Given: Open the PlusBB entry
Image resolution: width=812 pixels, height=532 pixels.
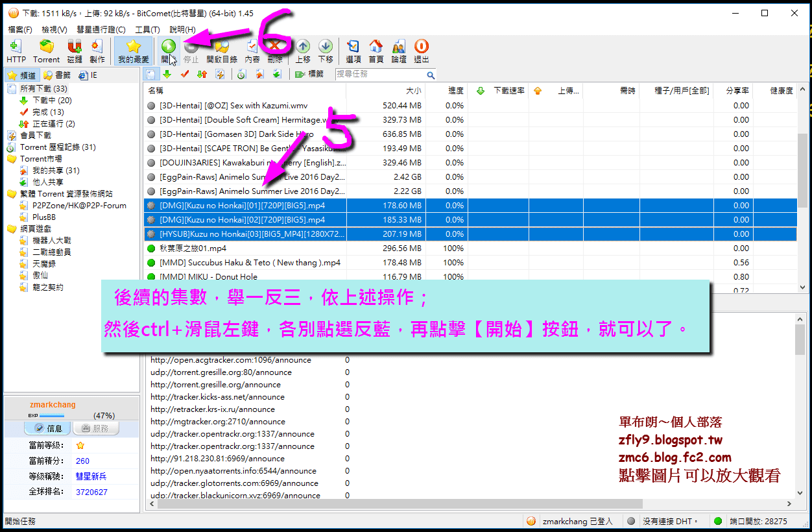Looking at the screenshot, I should click(44, 217).
